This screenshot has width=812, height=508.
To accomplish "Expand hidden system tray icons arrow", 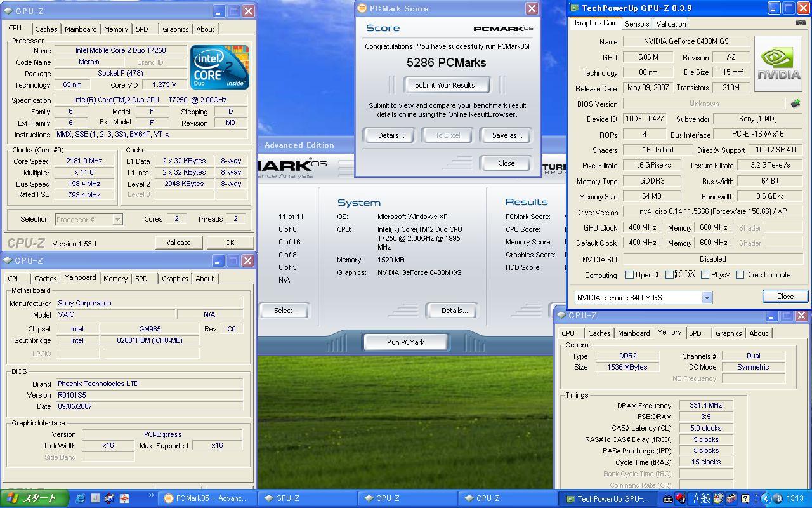I will click(x=765, y=498).
